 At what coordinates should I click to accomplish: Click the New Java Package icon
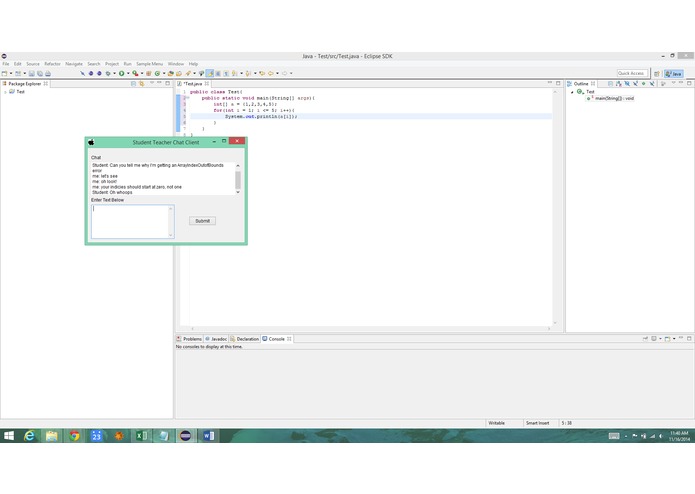(148, 74)
